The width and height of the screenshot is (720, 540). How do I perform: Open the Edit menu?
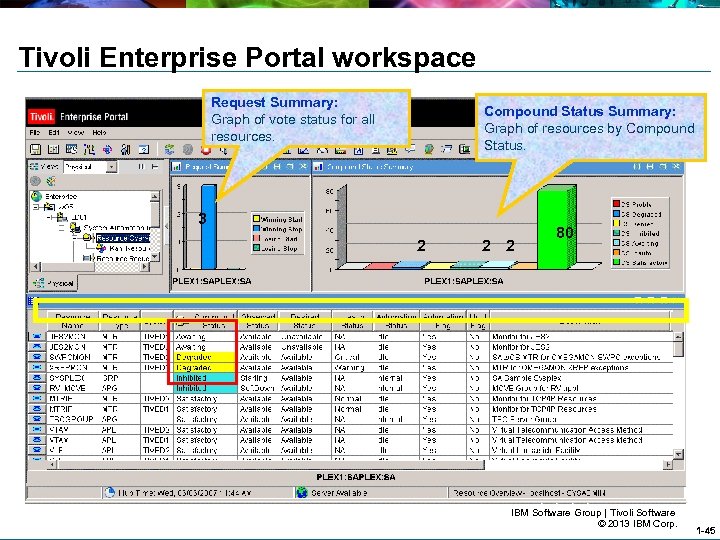click(54, 133)
